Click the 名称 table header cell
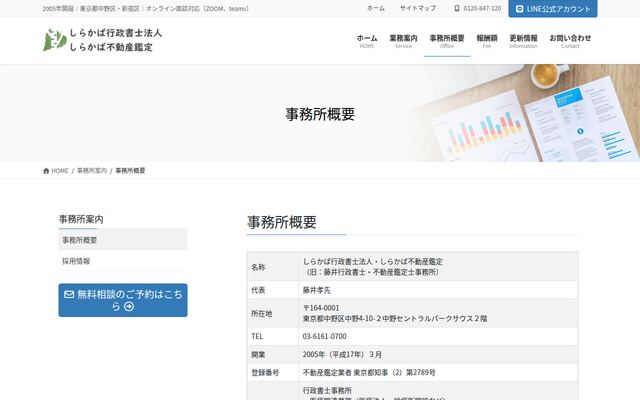The width and height of the screenshot is (640, 400). click(x=273, y=267)
